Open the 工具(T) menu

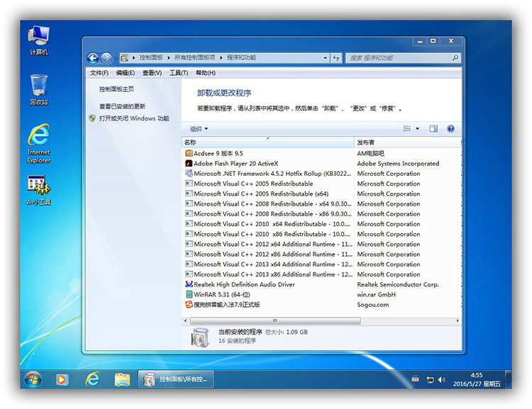(179, 73)
